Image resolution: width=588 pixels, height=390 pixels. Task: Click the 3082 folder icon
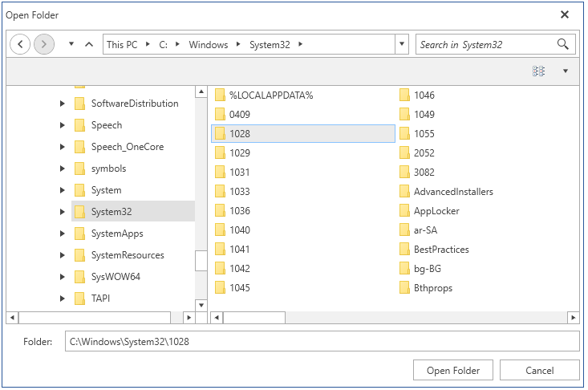tap(404, 172)
